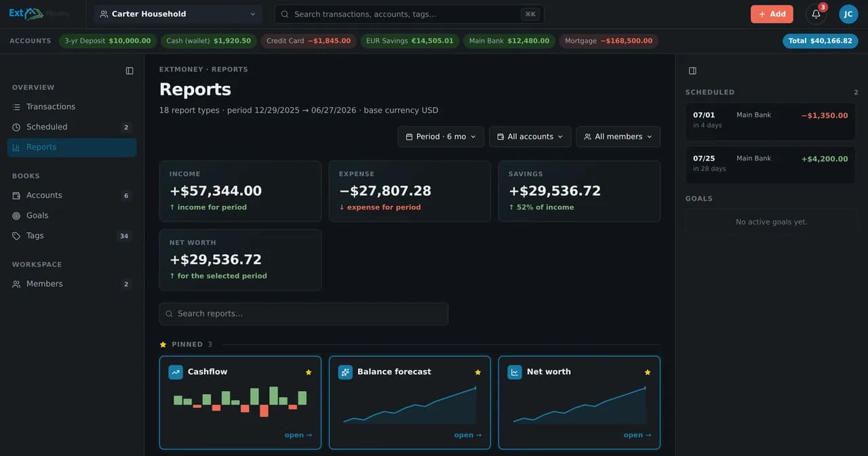Screen dimensions: 868x456
Task: Open Accounts in sidebar
Action: (x=72, y=195)
